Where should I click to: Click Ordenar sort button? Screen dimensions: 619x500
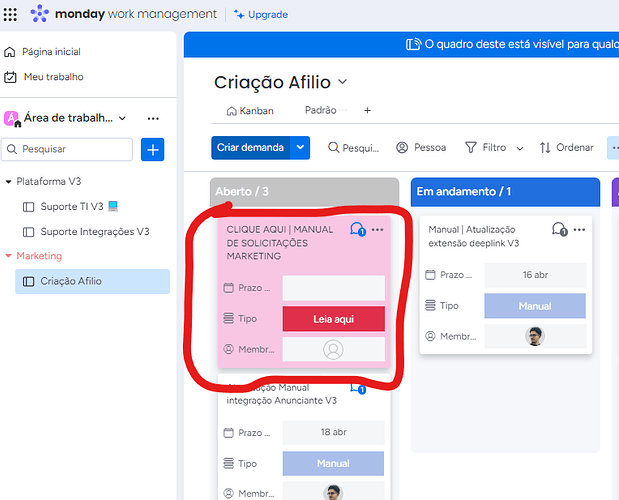click(566, 148)
